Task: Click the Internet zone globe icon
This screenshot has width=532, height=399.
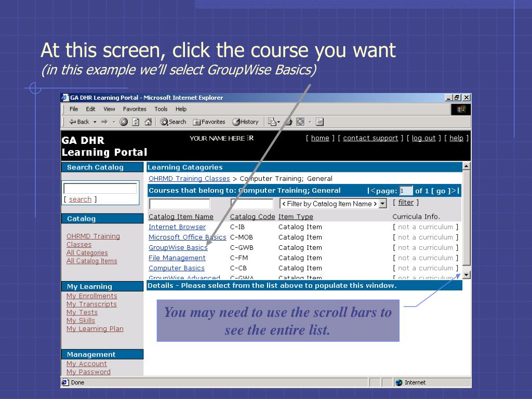Action: click(x=399, y=383)
